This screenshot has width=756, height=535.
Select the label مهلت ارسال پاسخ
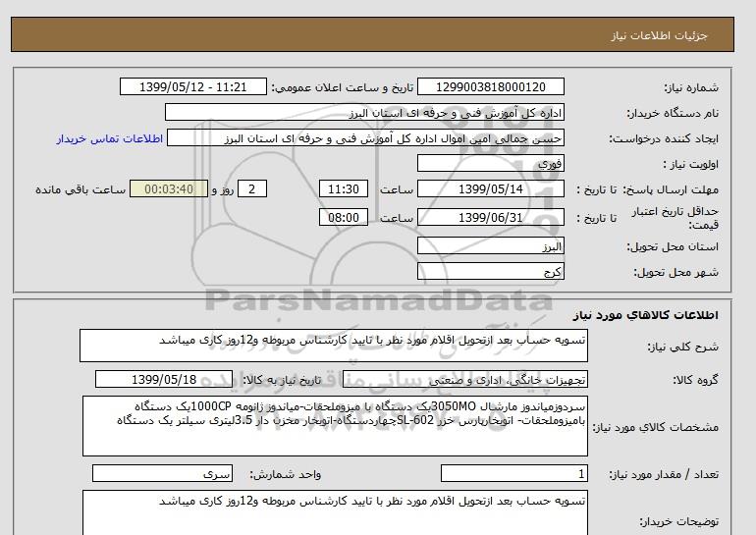tap(671, 189)
